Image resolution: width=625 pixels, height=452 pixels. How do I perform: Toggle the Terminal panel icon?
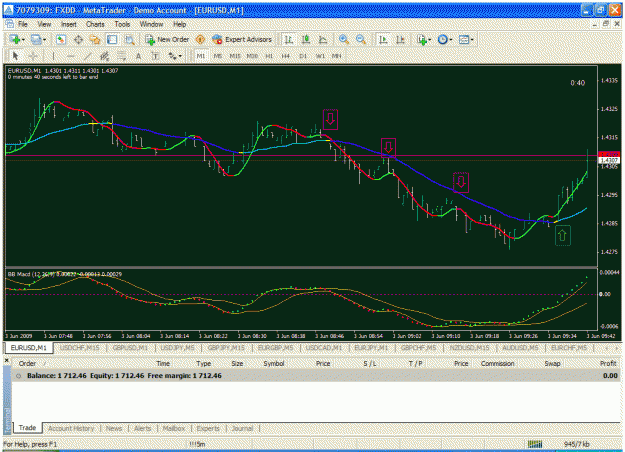coord(112,39)
